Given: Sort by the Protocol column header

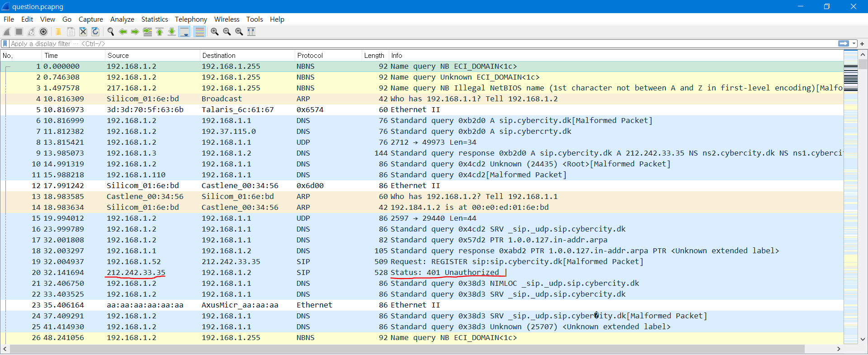Looking at the screenshot, I should pos(328,56).
